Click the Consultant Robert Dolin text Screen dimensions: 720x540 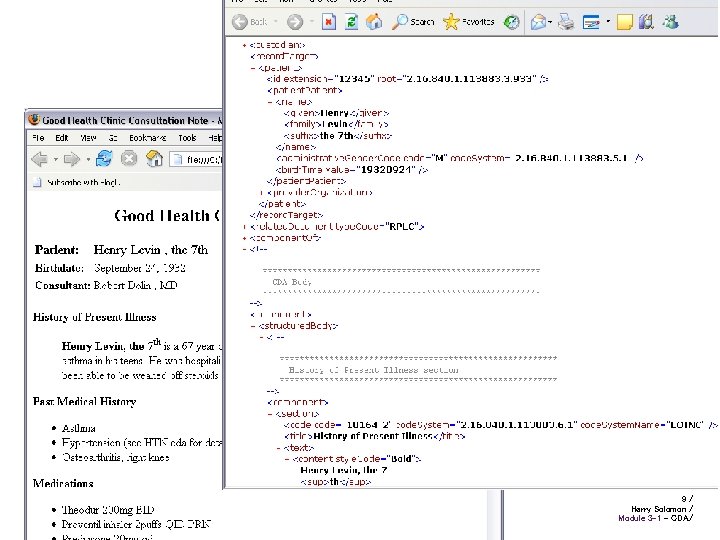click(x=107, y=285)
